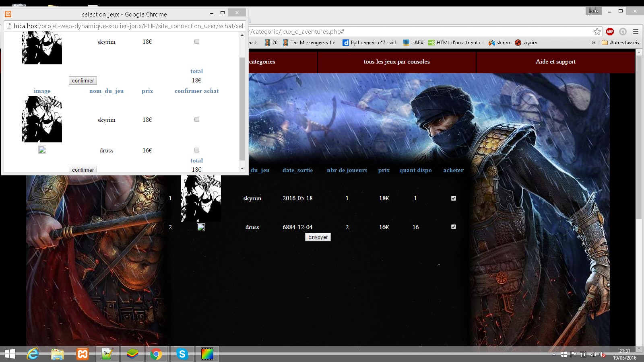Check the skyrim 'confirmer achat' box in second table
The width and height of the screenshot is (644, 362).
(x=197, y=119)
